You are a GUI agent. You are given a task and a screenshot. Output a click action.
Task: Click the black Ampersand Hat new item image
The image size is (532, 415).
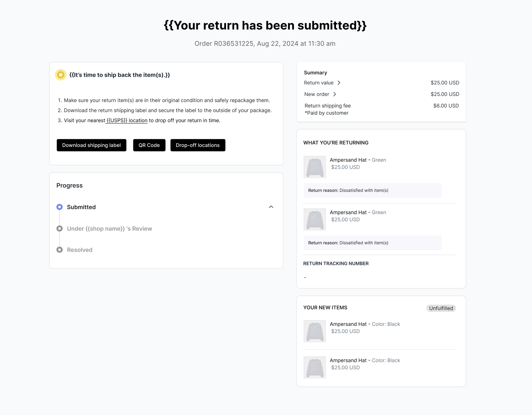(x=314, y=331)
